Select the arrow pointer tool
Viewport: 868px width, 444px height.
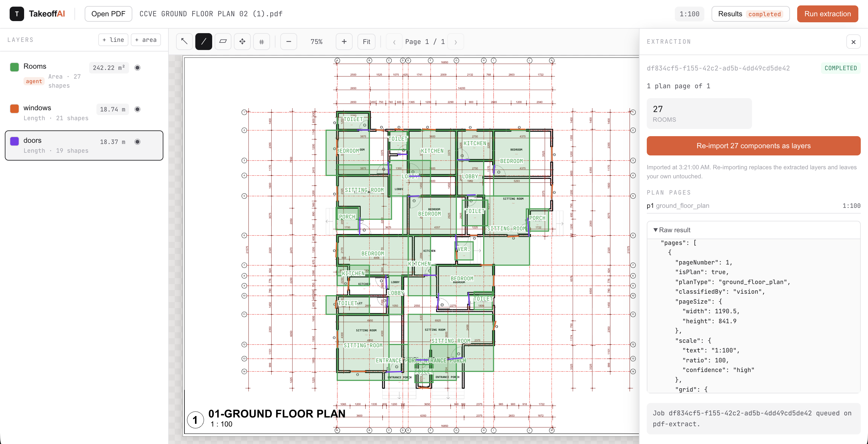(184, 42)
